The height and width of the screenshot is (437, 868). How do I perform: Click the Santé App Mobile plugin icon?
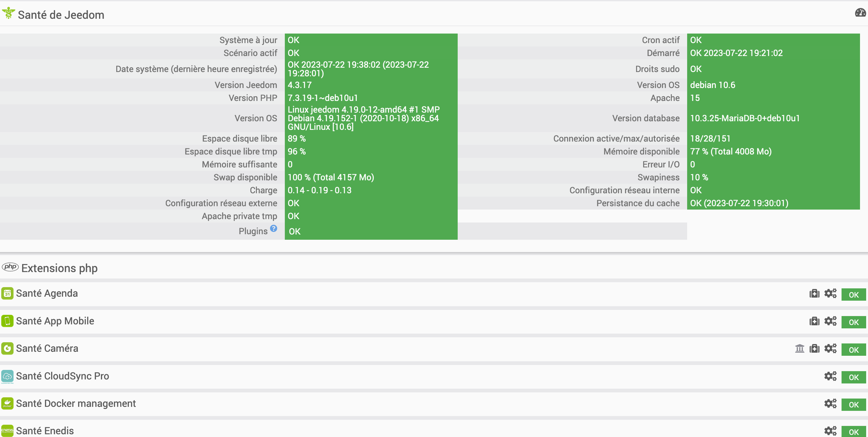7,321
